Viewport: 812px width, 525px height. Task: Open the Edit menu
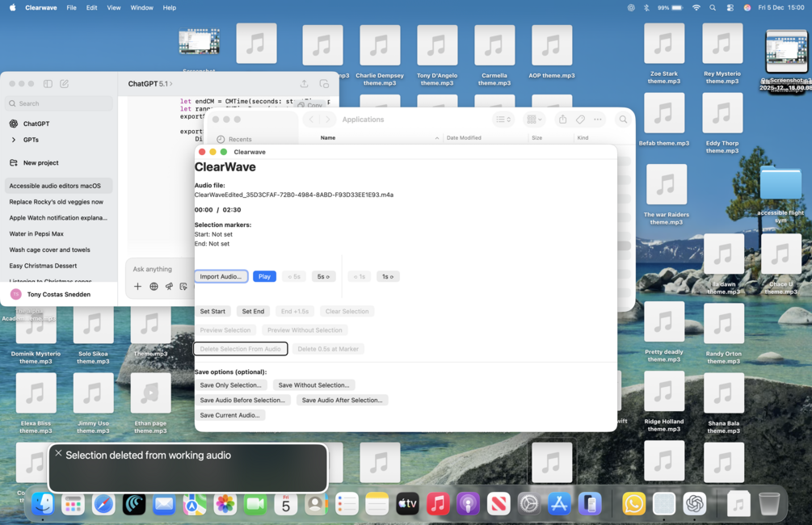(x=91, y=8)
